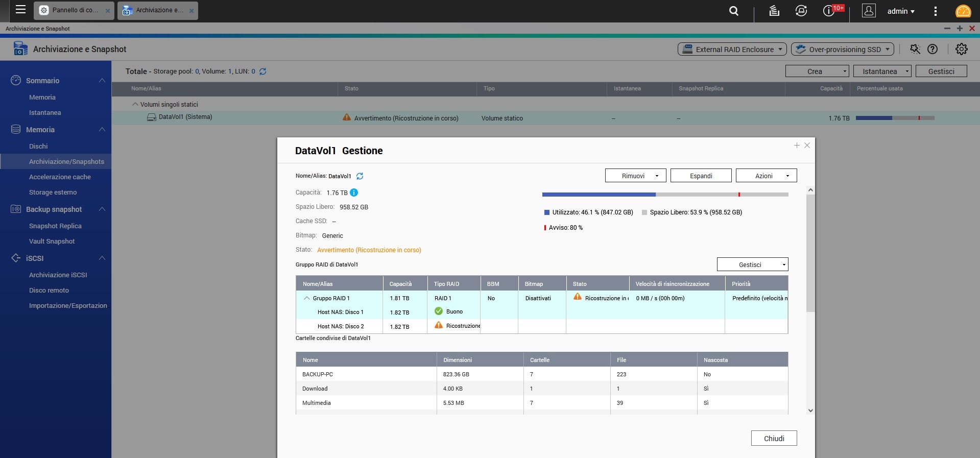This screenshot has height=458, width=980.
Task: Open the Crea dropdown
Action: click(x=817, y=71)
